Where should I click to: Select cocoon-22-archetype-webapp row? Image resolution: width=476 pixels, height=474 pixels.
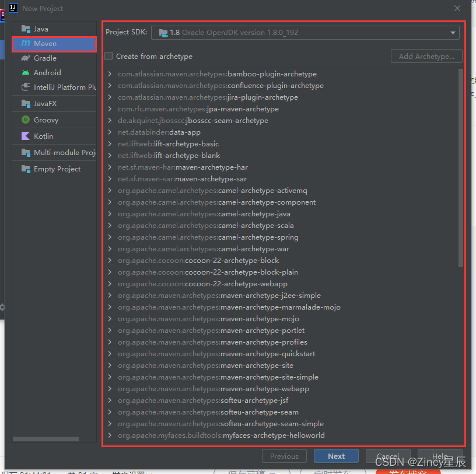click(x=281, y=284)
